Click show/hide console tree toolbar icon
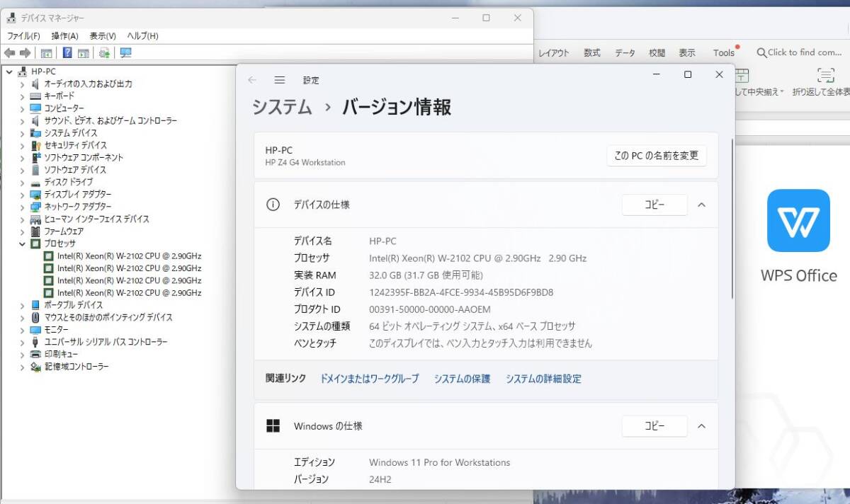The height and width of the screenshot is (504, 850). tap(46, 53)
